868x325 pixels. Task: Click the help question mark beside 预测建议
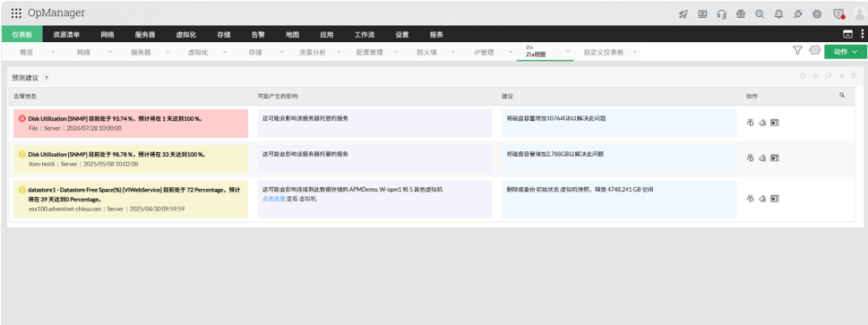[x=46, y=78]
